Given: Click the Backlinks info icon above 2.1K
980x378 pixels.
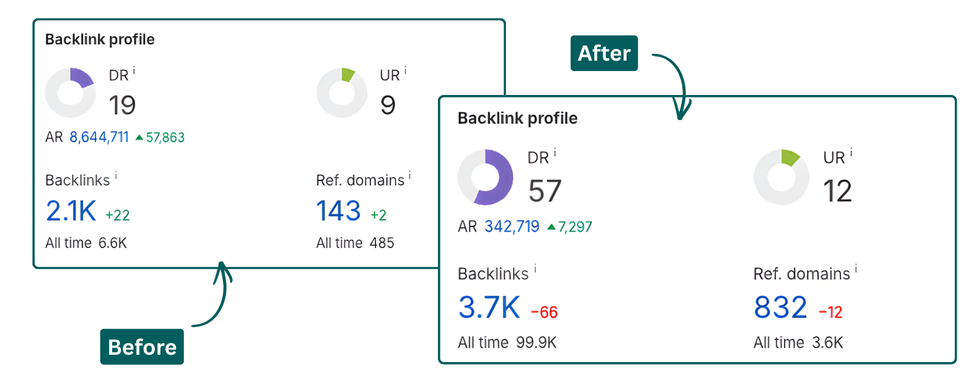Looking at the screenshot, I should pos(116,176).
